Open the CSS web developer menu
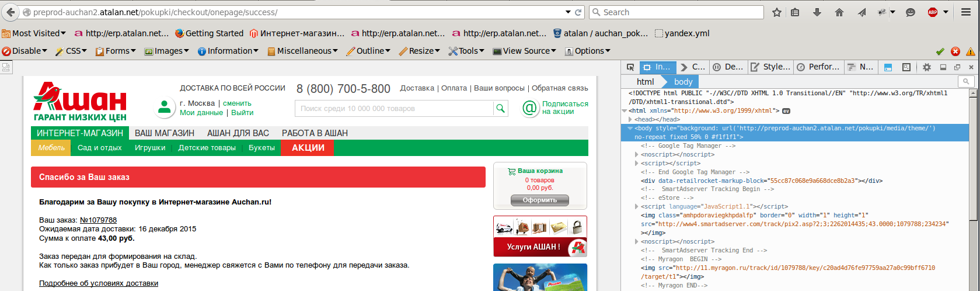980x291 pixels. point(71,51)
